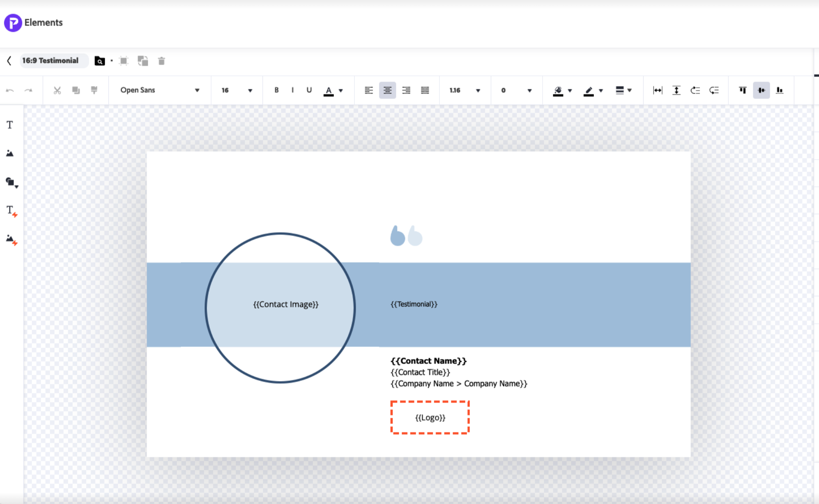Select the {{Contact Image}} circle placeholder
This screenshot has height=504, width=819.
(x=281, y=308)
